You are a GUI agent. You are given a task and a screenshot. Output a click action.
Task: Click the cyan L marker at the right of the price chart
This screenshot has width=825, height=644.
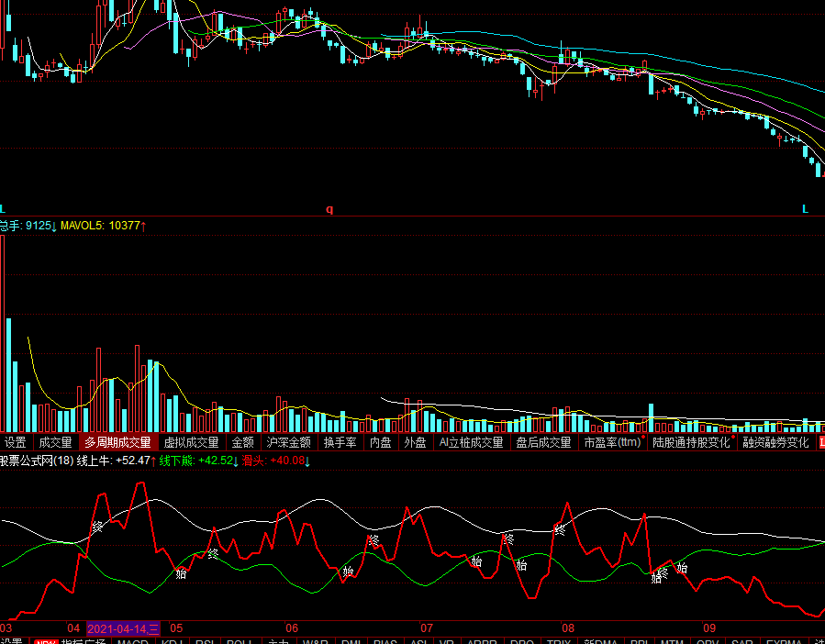pyautogui.click(x=805, y=209)
